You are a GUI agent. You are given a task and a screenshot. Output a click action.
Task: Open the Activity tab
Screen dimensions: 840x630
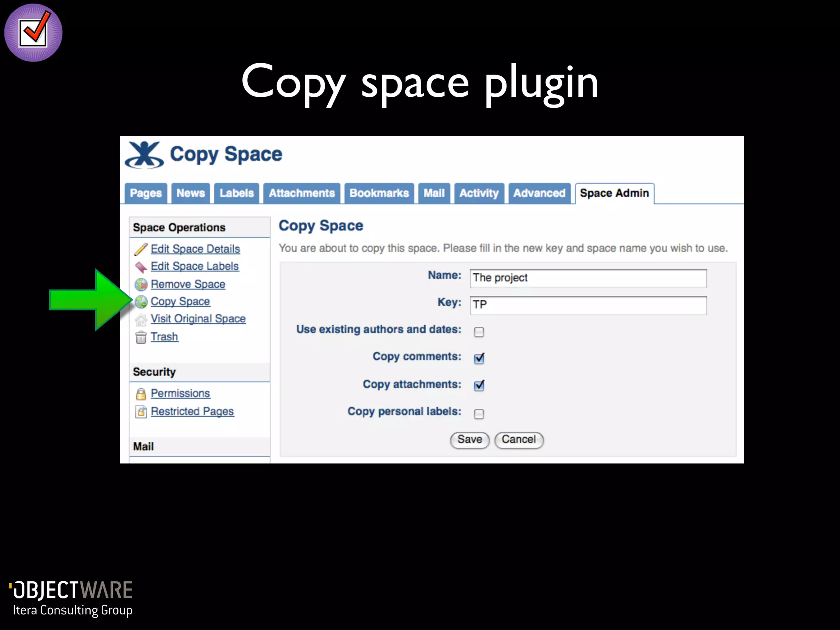(x=479, y=193)
